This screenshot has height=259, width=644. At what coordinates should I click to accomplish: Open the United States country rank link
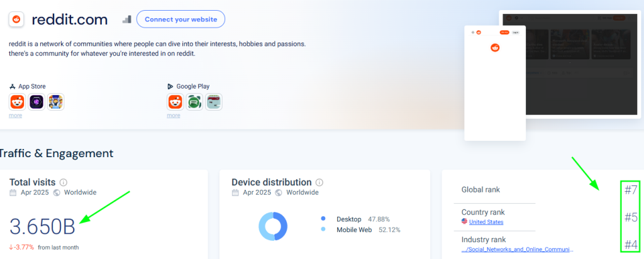[486, 222]
